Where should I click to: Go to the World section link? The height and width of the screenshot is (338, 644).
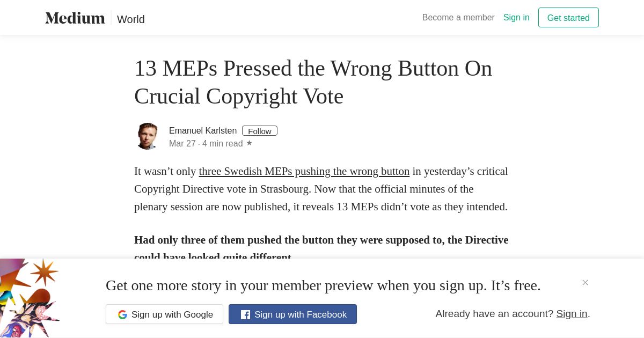(x=131, y=19)
